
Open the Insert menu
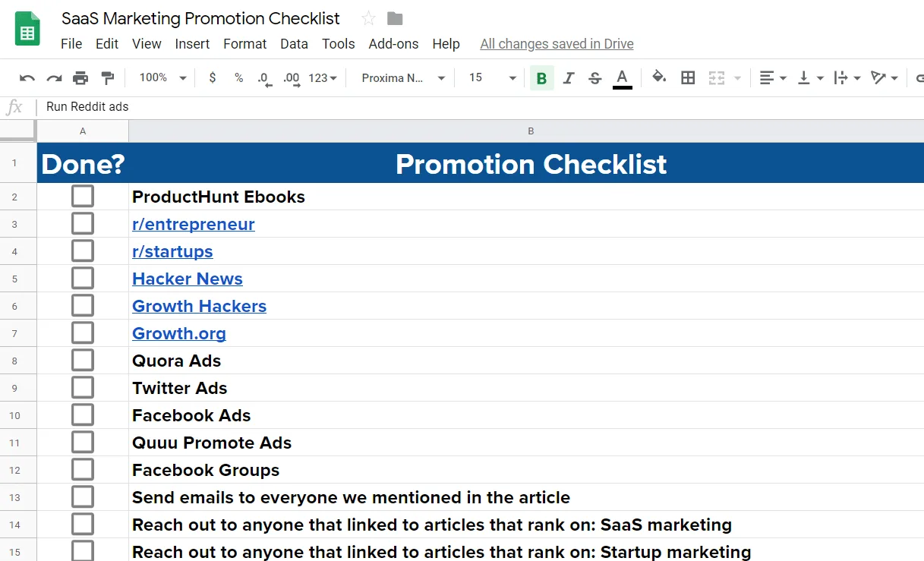[x=192, y=44]
